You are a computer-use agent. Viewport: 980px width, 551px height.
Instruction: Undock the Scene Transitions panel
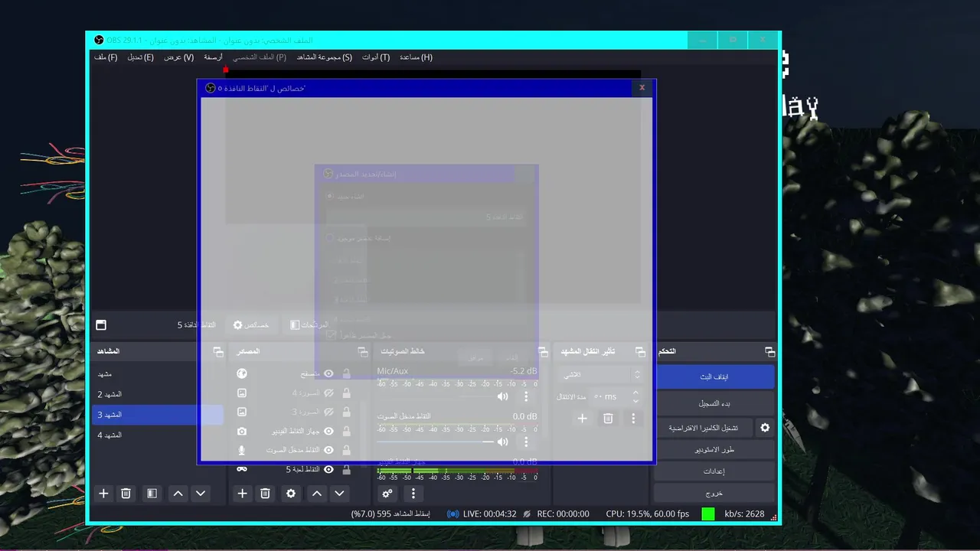(x=640, y=351)
